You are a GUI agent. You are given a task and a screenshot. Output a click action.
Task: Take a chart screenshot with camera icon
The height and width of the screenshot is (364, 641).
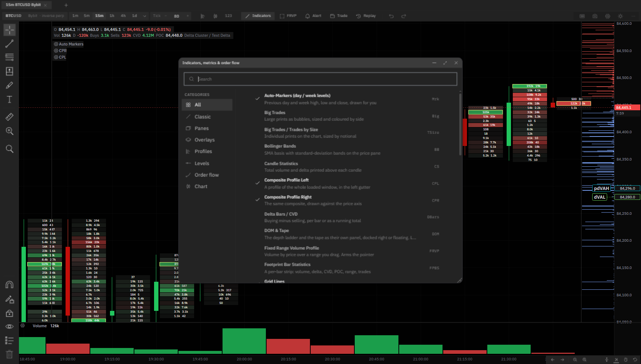tap(595, 16)
